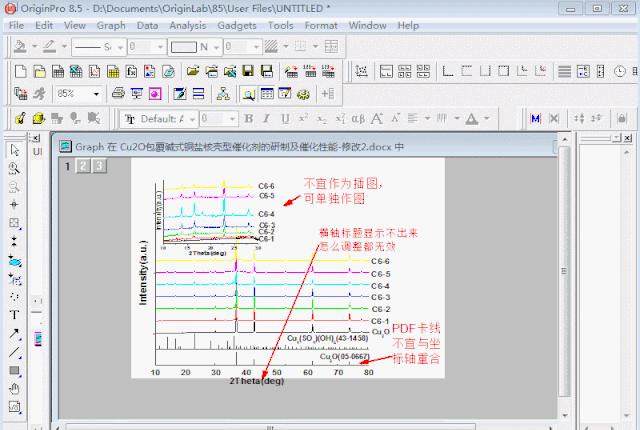Toggle subscript formatting
The width and height of the screenshot is (640, 430).
(322, 119)
